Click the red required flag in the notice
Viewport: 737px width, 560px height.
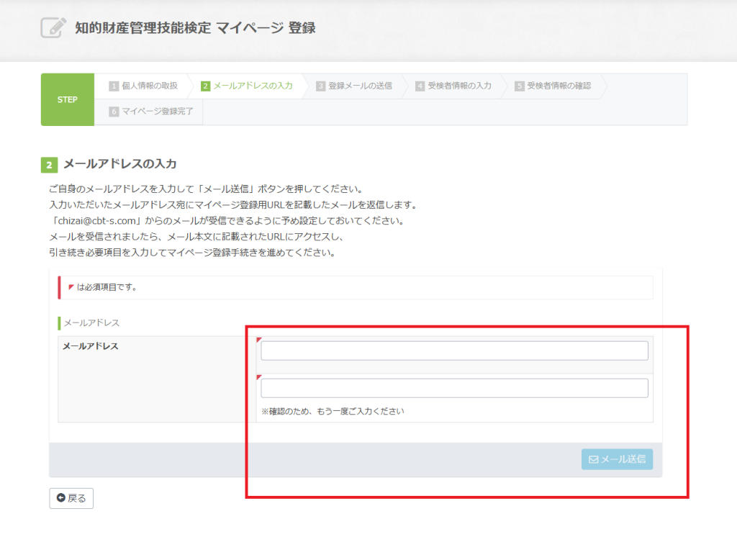point(71,286)
